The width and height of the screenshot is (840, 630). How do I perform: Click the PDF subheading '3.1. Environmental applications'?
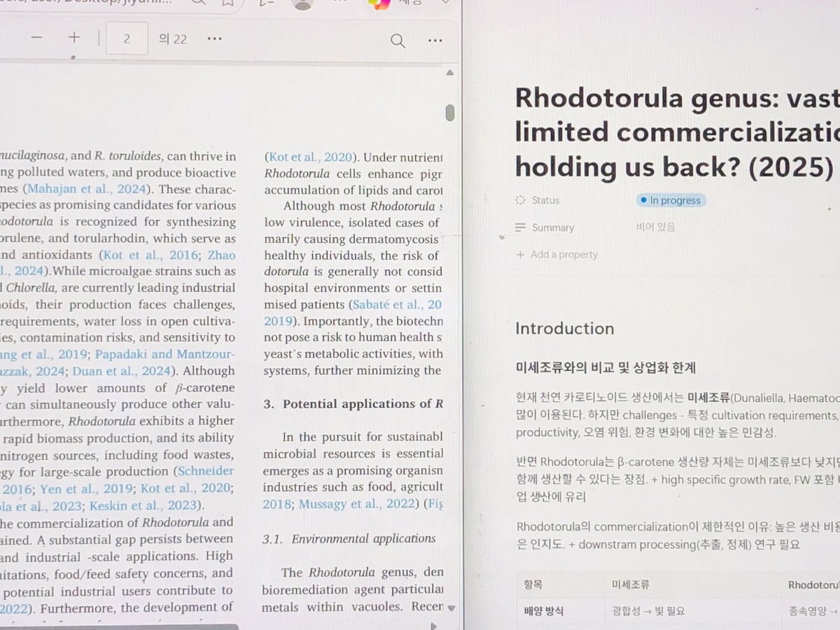coord(349,538)
